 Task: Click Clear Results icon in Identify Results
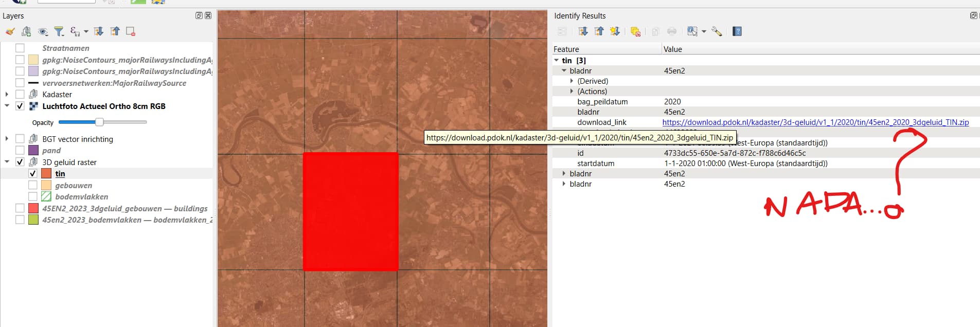(635, 31)
